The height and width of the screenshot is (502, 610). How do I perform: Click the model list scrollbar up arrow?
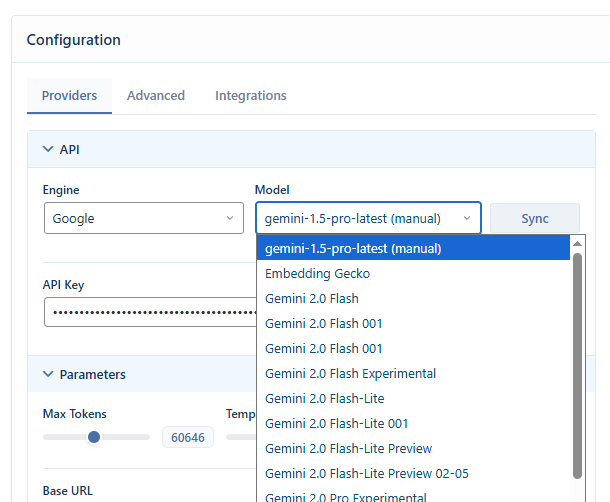coord(577,243)
